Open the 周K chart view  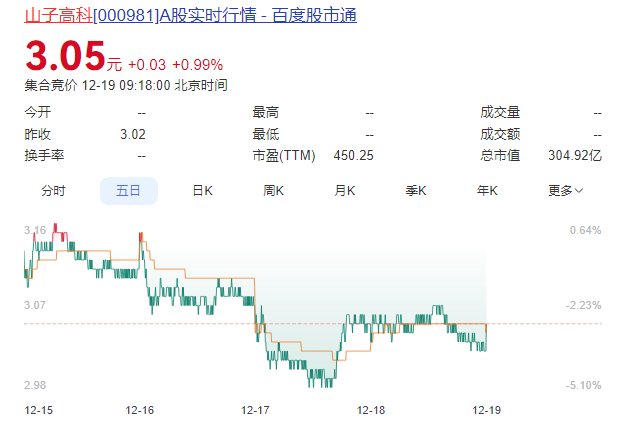coord(274,191)
